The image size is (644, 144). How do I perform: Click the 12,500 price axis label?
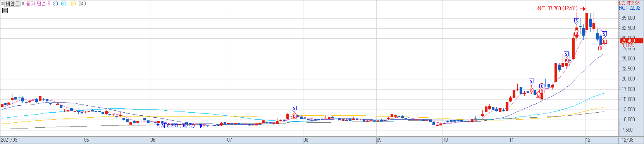628,109
